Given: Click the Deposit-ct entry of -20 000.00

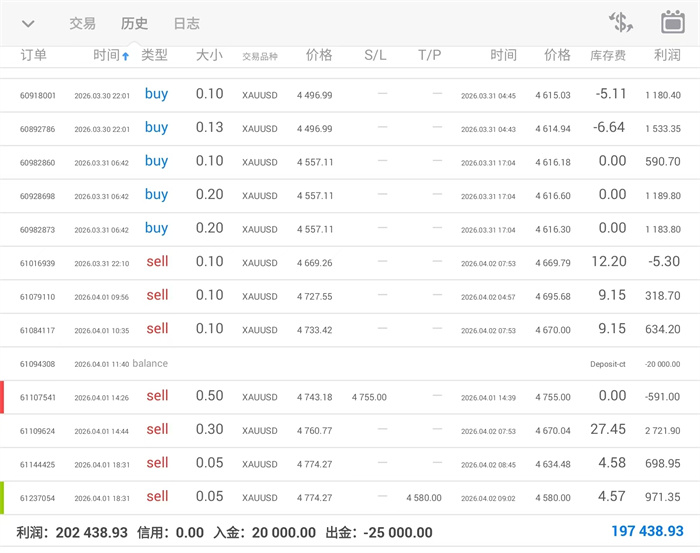Looking at the screenshot, I should tap(607, 365).
